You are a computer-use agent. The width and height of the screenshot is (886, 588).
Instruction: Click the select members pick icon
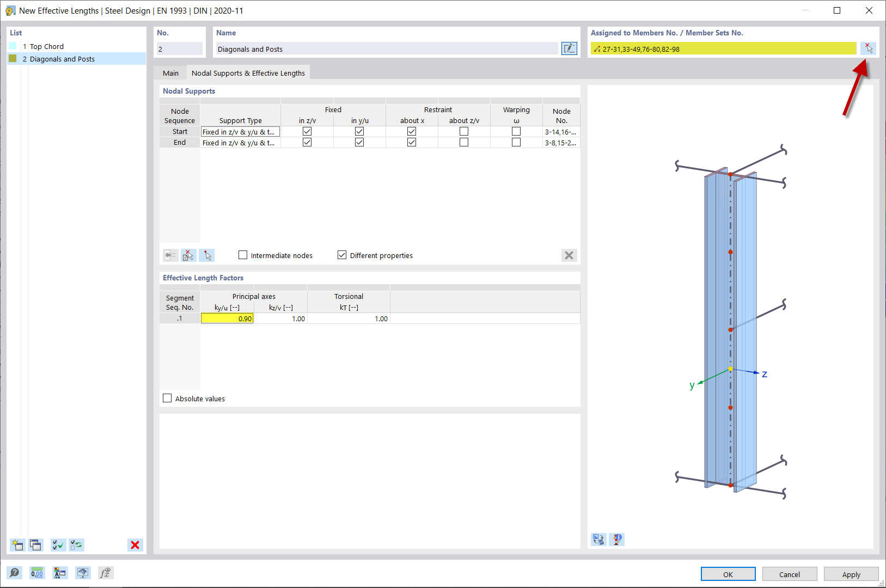[869, 48]
